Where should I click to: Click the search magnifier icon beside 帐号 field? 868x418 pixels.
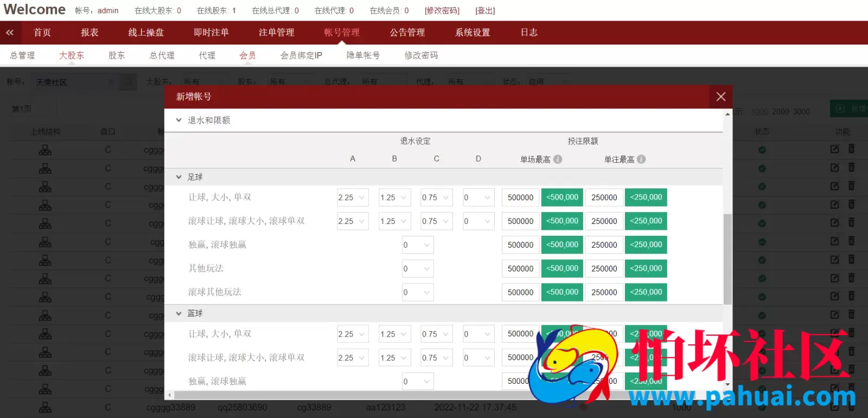[129, 82]
